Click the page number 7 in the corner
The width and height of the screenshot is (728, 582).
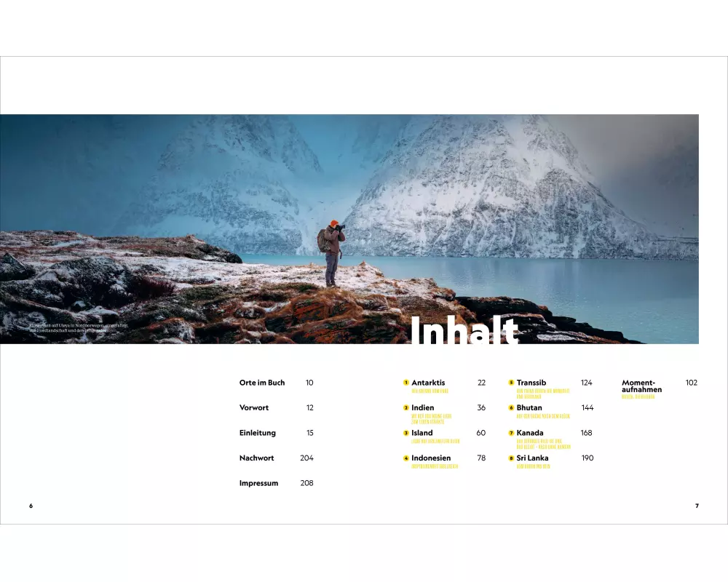point(697,506)
